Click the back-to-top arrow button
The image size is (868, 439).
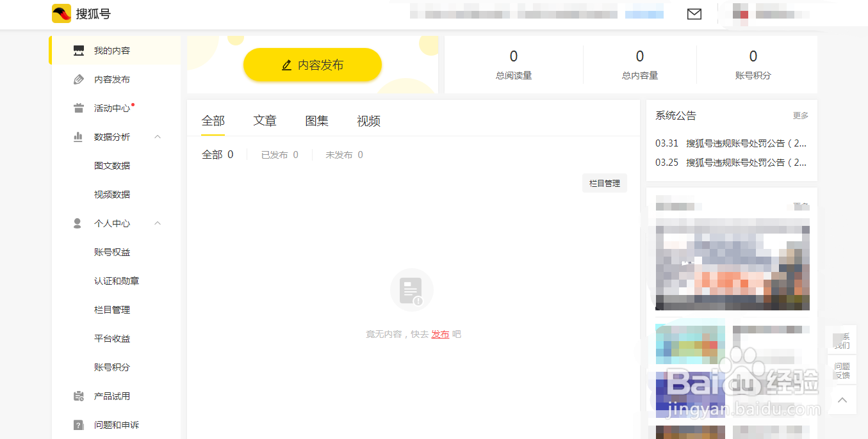(x=842, y=400)
